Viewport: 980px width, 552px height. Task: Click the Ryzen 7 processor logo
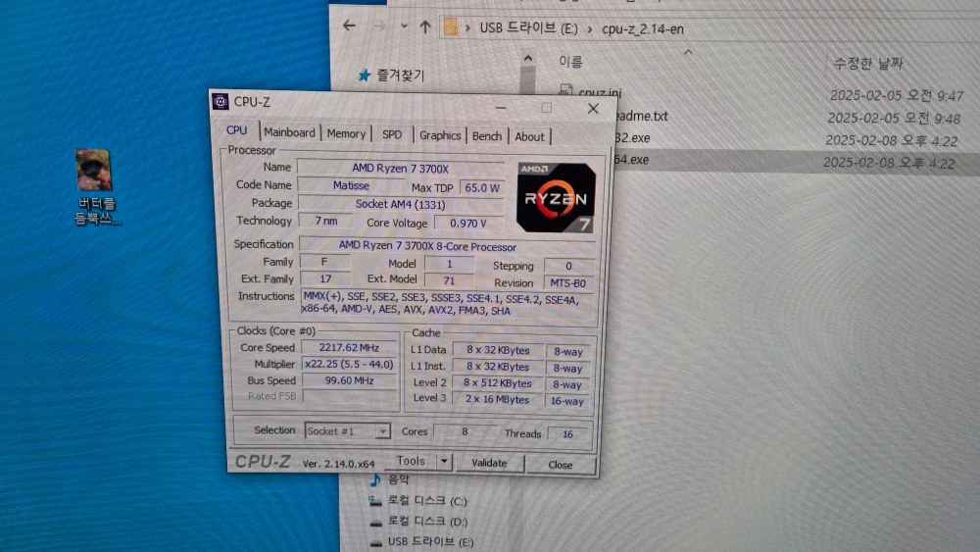(556, 197)
